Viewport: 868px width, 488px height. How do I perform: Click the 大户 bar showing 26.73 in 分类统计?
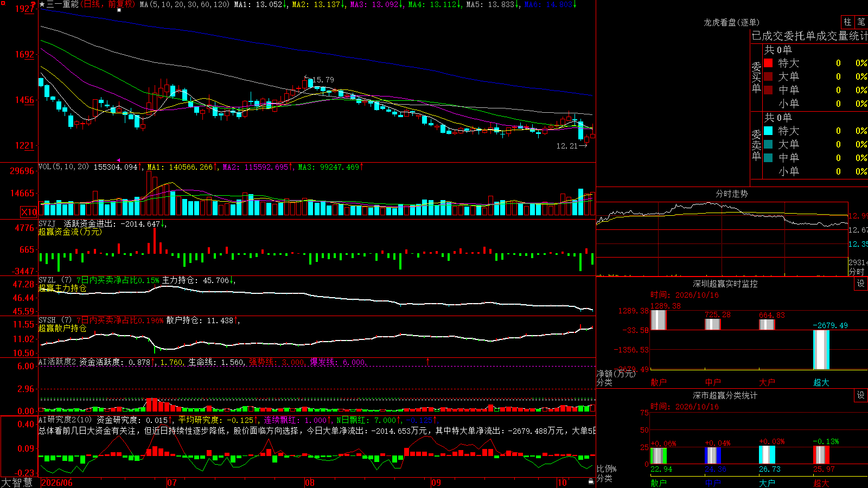coord(767,455)
